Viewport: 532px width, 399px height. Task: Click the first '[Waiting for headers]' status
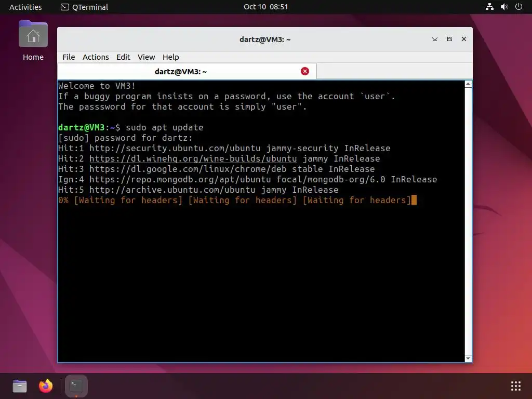128,200
